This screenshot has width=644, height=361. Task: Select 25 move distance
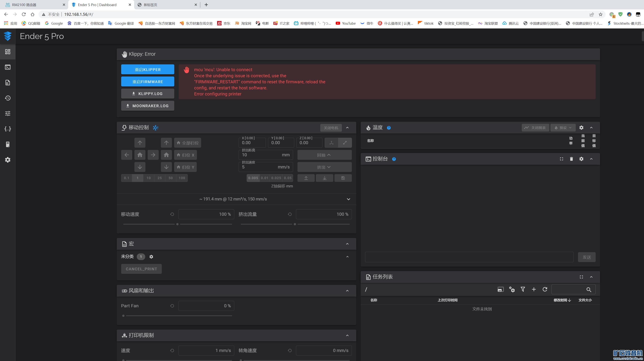pos(160,178)
